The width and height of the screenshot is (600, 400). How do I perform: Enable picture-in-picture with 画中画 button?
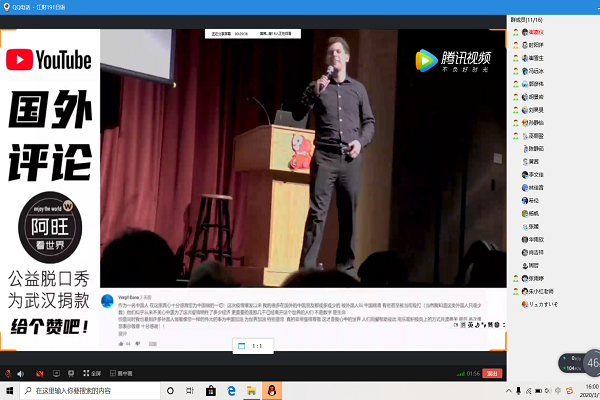(x=121, y=373)
